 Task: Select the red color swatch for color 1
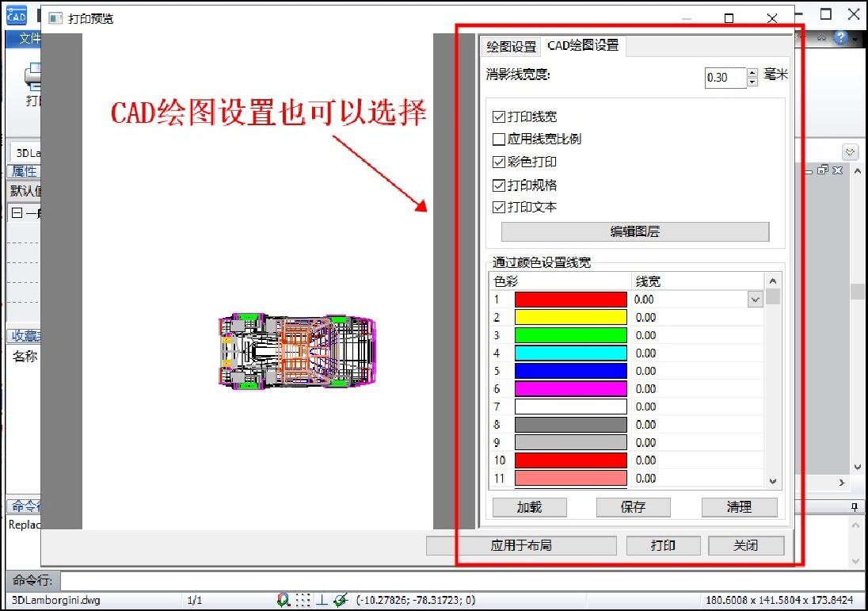point(570,299)
